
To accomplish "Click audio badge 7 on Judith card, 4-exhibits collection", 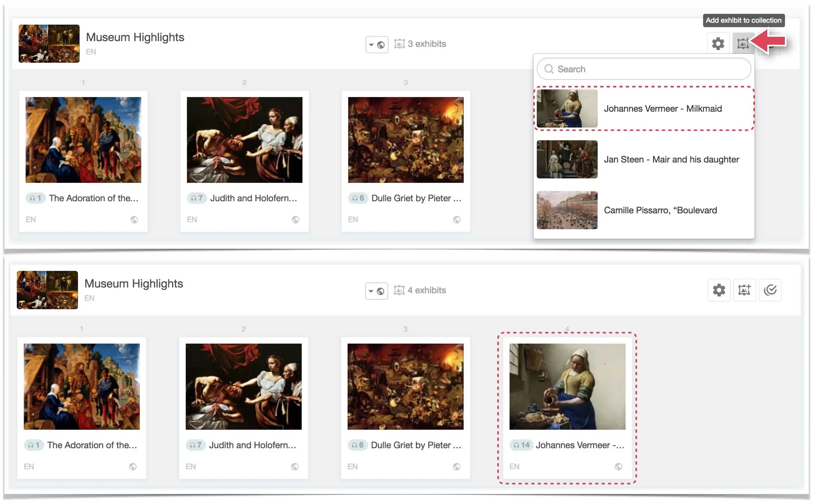I will [x=196, y=445].
